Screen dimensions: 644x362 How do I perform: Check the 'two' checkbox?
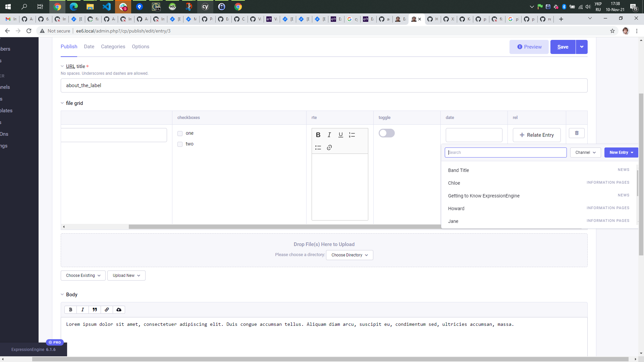tap(180, 144)
